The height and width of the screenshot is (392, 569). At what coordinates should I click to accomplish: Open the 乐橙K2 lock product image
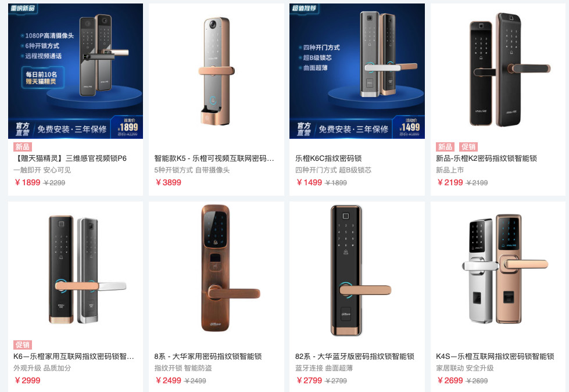point(498,71)
